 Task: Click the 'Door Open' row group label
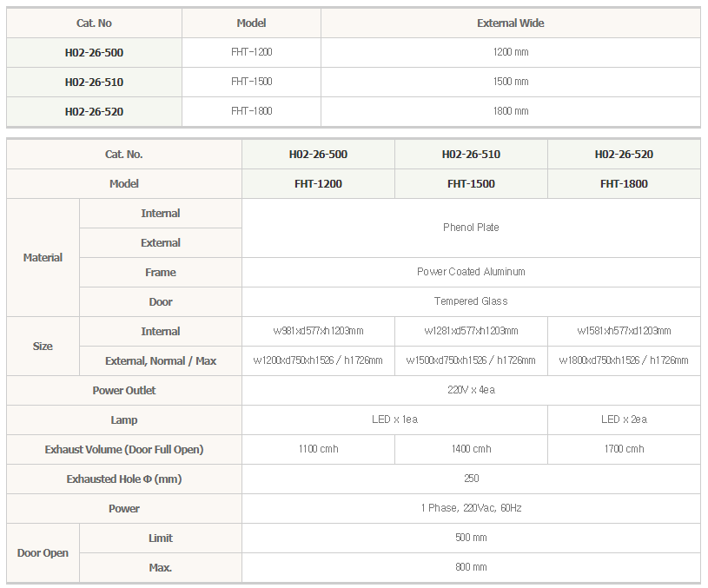click(x=43, y=552)
